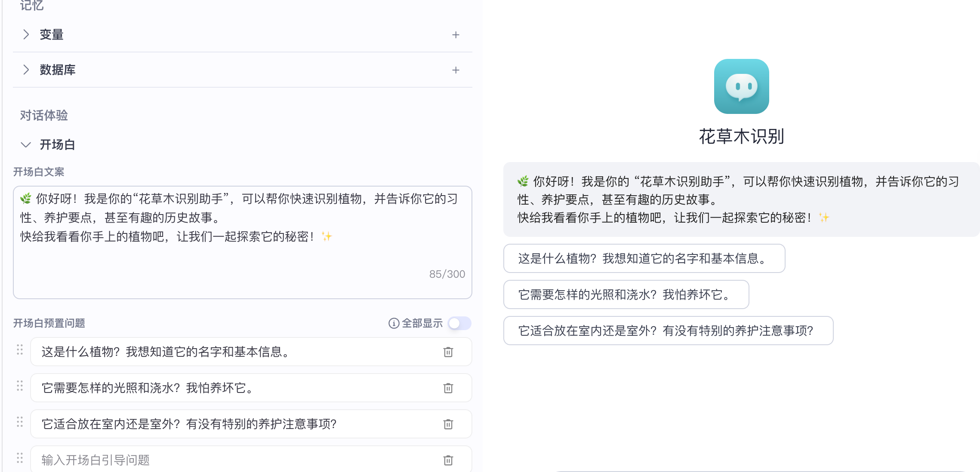This screenshot has height=472, width=980.
Task: Click drag handle of first preset question
Action: pyautogui.click(x=20, y=350)
